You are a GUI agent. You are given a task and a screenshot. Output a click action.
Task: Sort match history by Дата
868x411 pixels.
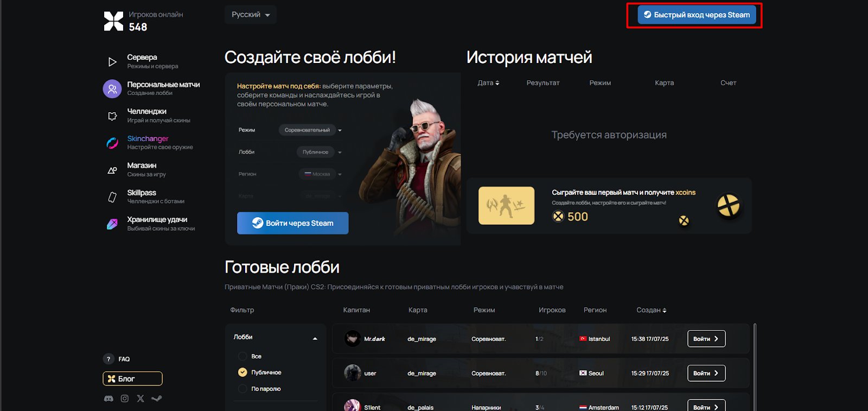click(x=488, y=83)
